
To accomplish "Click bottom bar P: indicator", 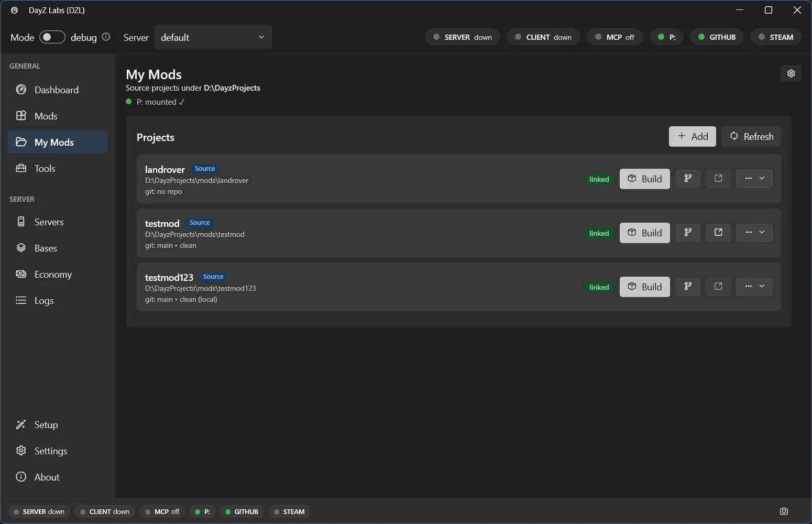I will tap(202, 511).
